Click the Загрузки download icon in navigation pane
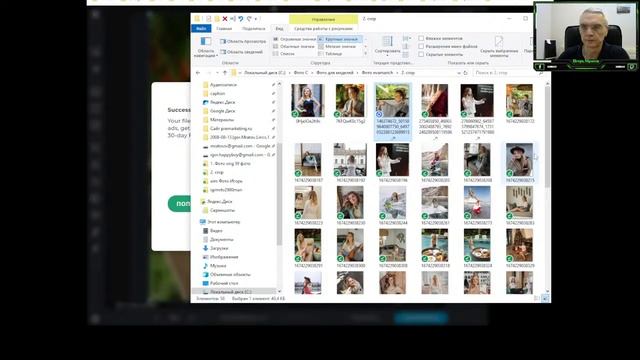The image size is (640, 360). point(206,248)
